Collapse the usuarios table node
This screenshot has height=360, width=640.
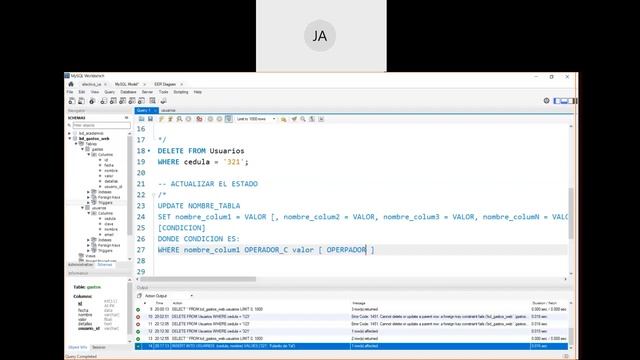click(82, 208)
